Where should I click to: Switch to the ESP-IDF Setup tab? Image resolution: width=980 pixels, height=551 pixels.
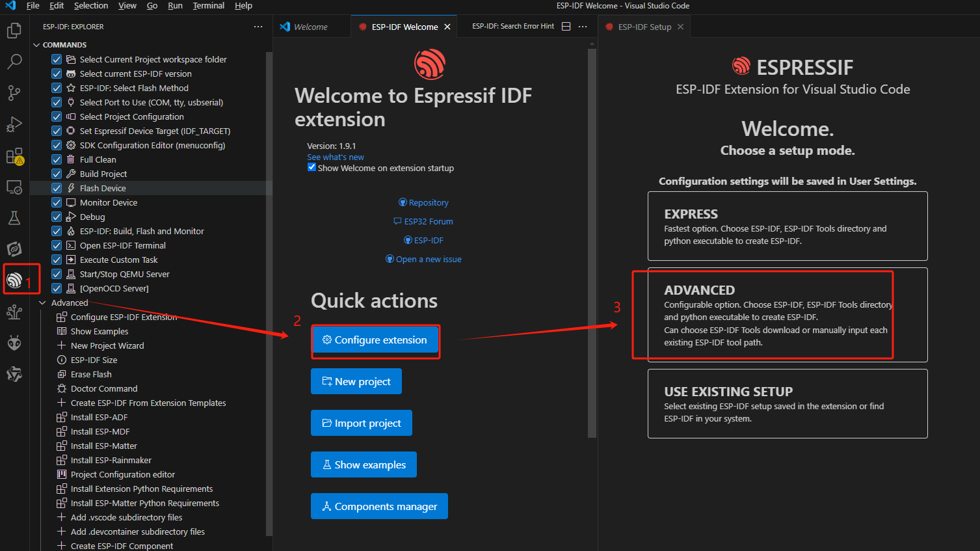(x=644, y=27)
